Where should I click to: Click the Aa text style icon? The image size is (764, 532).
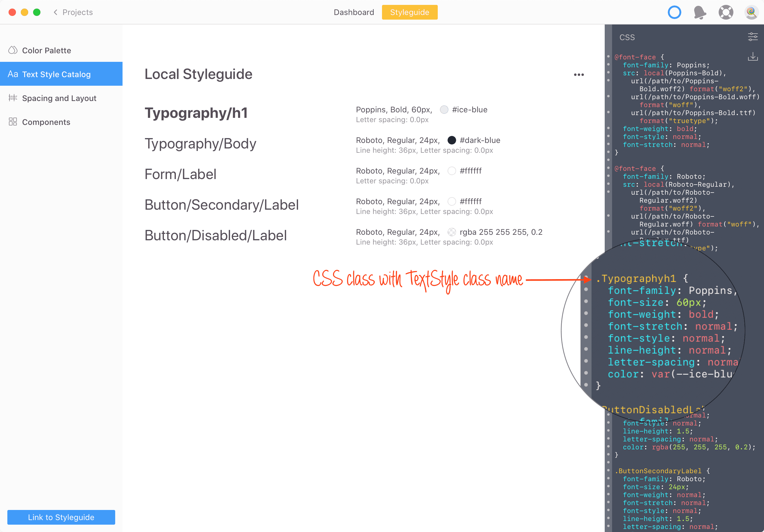(x=13, y=74)
